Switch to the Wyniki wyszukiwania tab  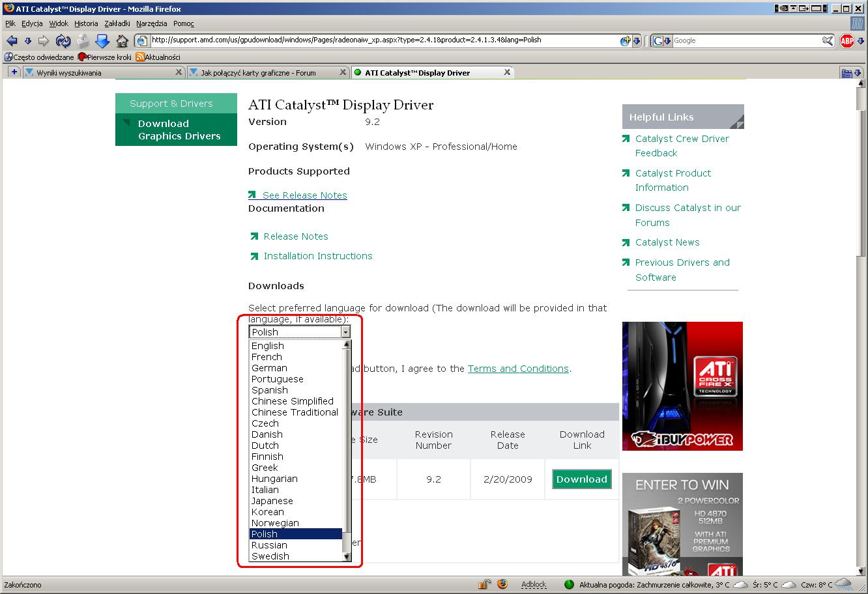point(98,73)
